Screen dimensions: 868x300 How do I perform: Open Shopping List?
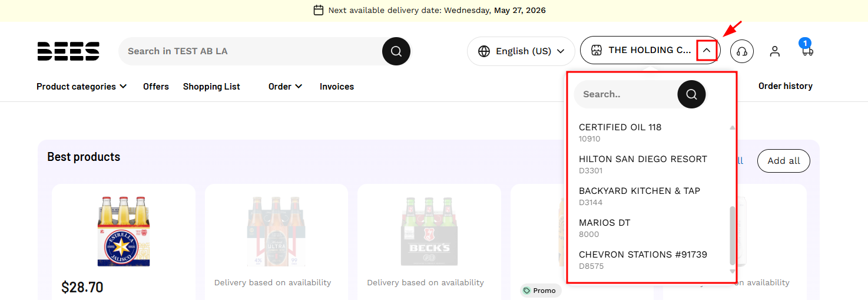coord(211,87)
